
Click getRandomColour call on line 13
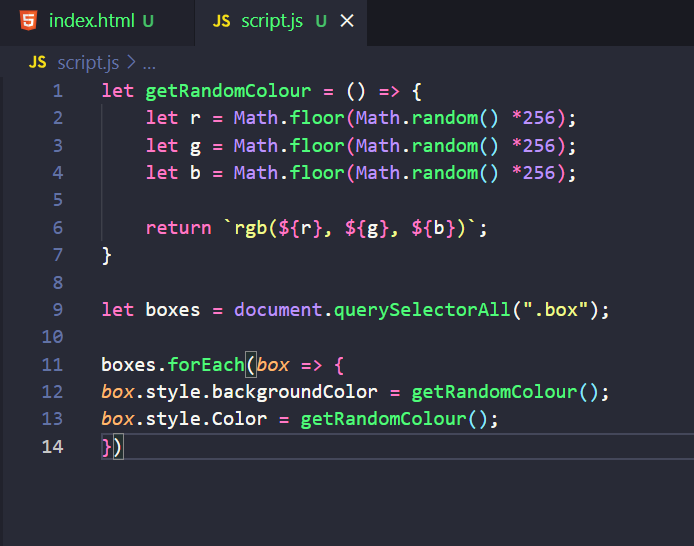(383, 419)
